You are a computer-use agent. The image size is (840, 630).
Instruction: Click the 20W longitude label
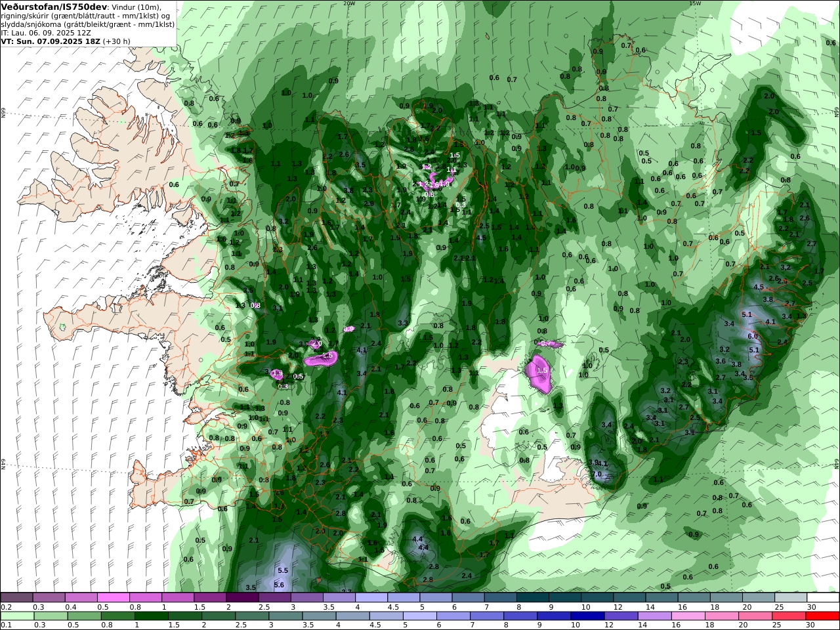pos(349,3)
